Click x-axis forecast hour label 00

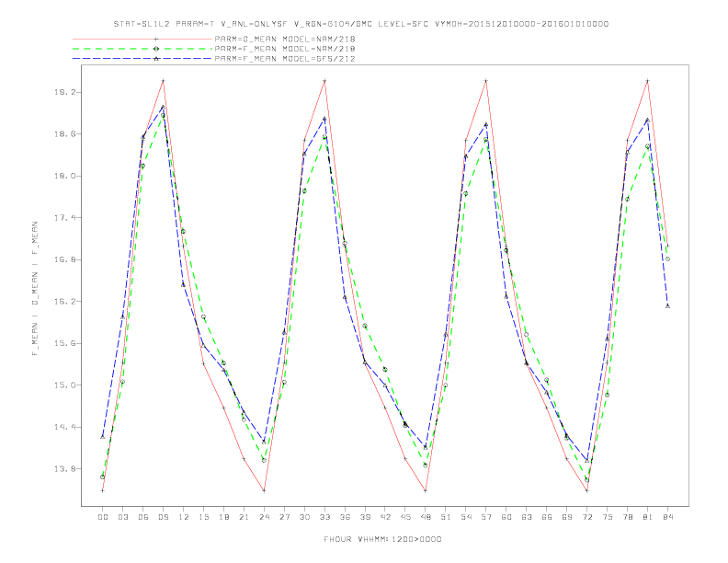coord(103,517)
